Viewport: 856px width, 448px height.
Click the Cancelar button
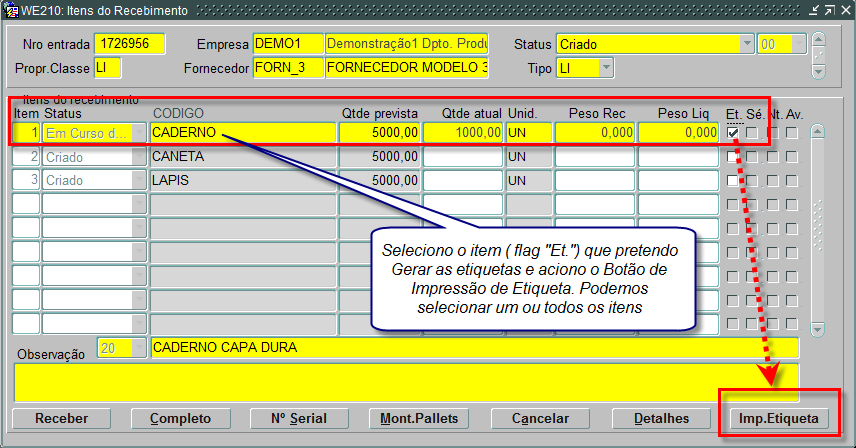(540, 419)
